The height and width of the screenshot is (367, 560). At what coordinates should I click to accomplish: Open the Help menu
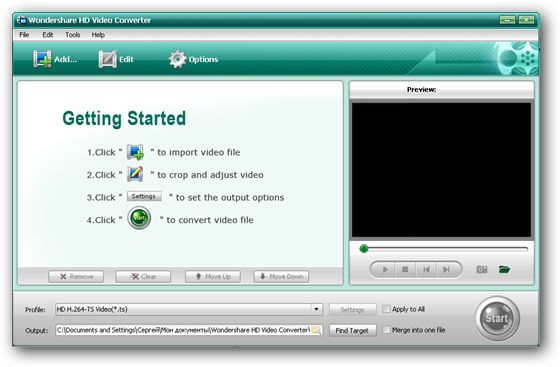pyautogui.click(x=98, y=35)
